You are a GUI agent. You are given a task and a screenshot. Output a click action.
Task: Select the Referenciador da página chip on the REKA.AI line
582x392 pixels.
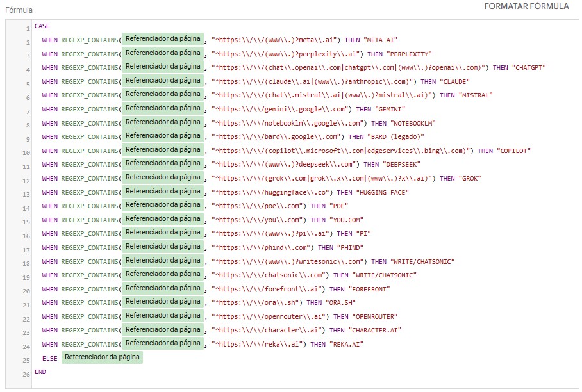pyautogui.click(x=163, y=343)
